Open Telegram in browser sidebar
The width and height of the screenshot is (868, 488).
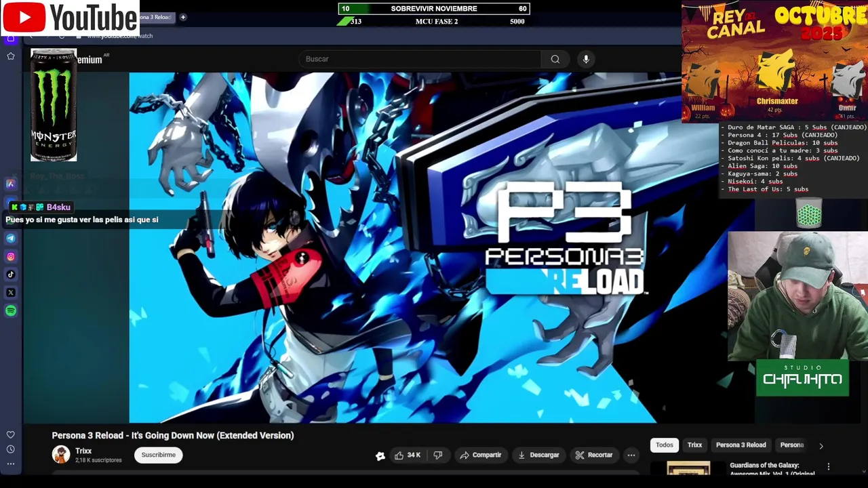(11, 238)
